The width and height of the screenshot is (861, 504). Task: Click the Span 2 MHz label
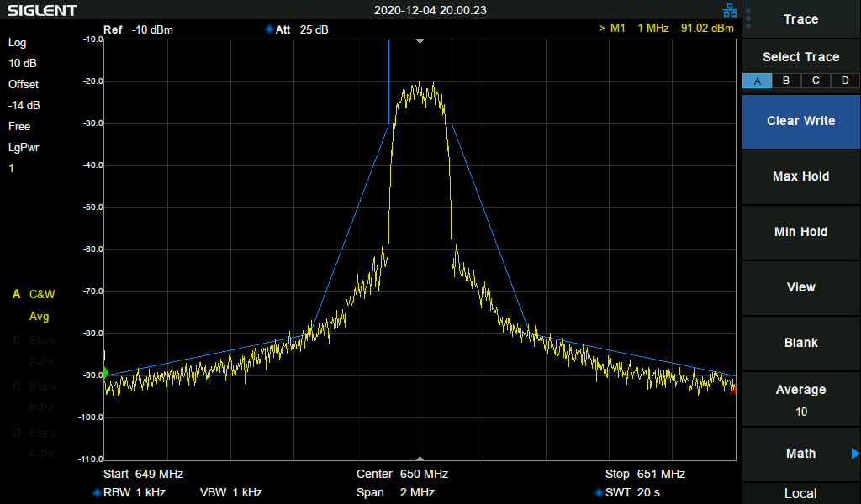(395, 492)
